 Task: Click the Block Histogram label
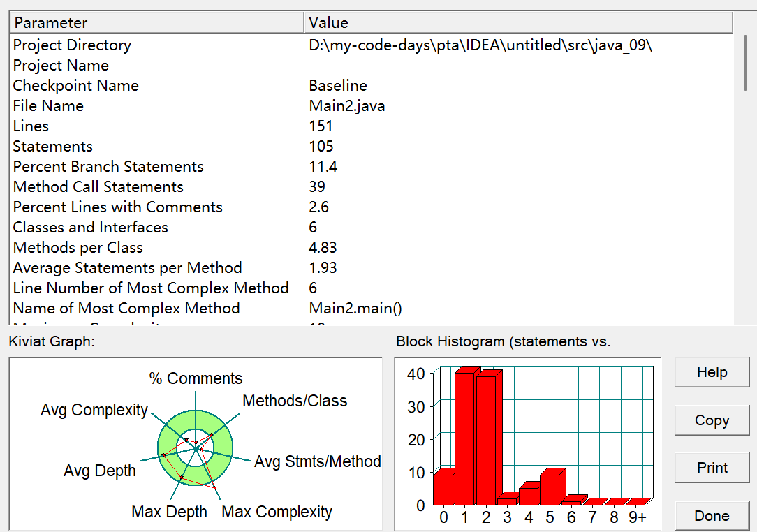[503, 341]
